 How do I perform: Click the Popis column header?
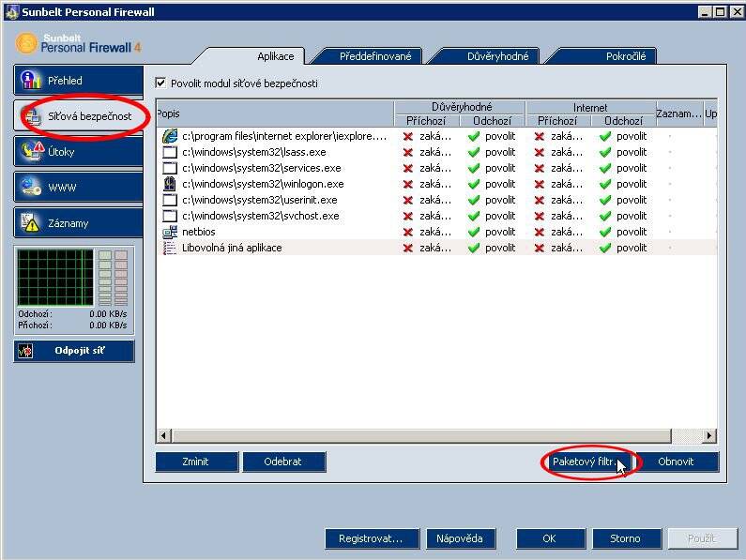pos(274,114)
